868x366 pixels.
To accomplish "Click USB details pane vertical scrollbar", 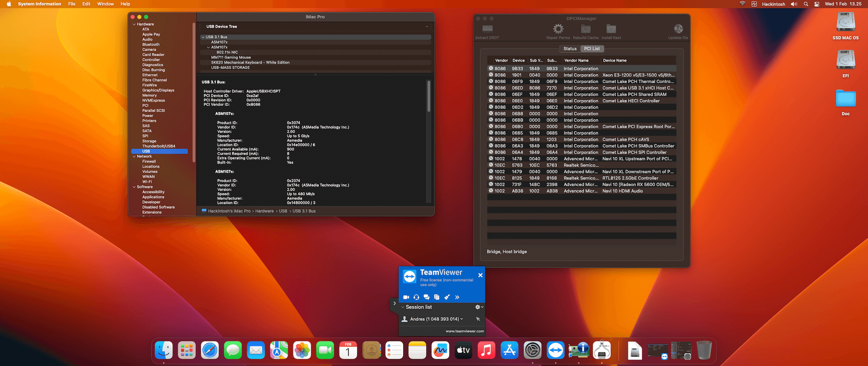I will 429,96.
